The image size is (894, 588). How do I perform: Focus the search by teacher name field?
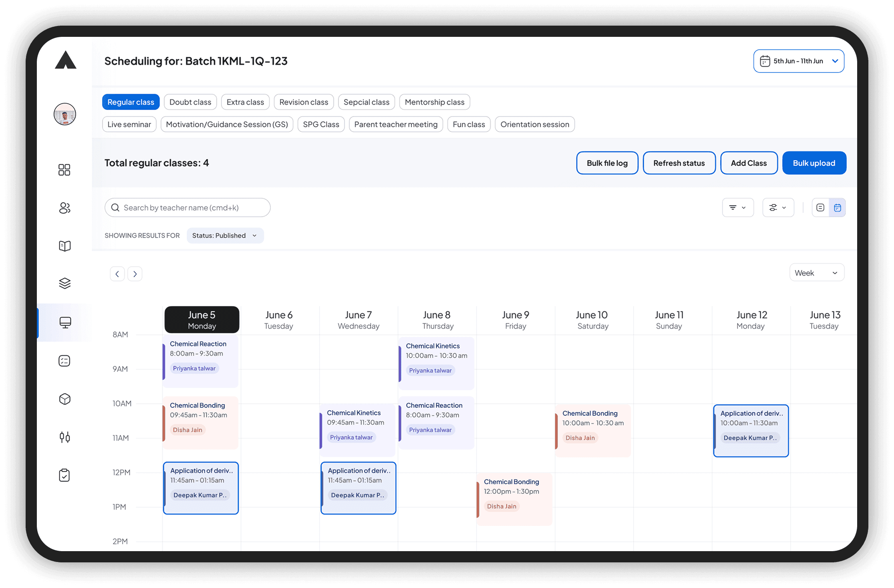[x=187, y=207]
